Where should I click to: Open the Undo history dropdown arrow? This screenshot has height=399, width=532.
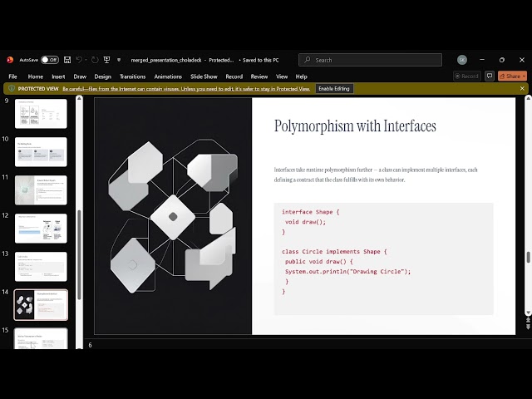(86, 60)
